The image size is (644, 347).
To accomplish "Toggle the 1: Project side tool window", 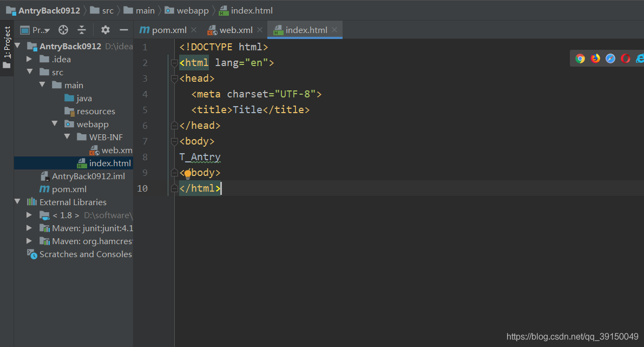I will click(x=6, y=48).
